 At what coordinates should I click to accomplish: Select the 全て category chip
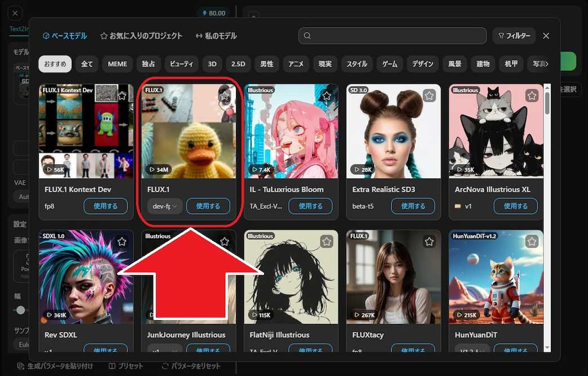point(87,64)
